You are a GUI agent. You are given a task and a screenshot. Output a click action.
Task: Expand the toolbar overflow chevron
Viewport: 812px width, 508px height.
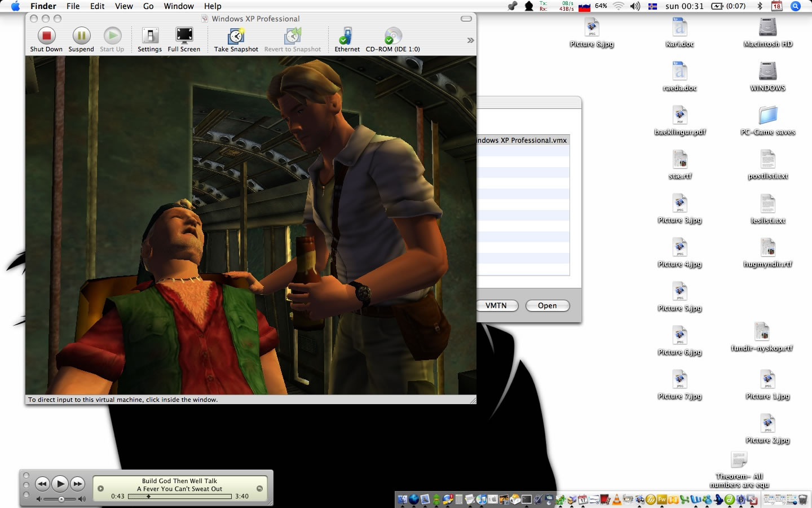coord(470,40)
